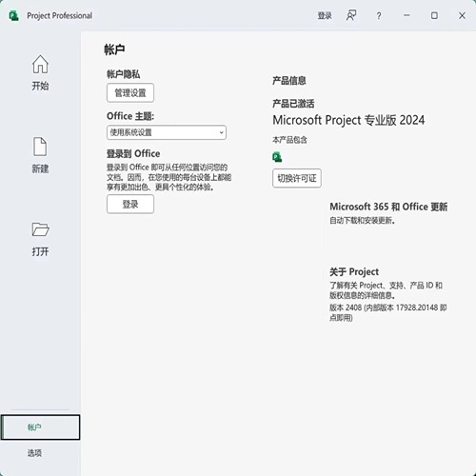This screenshot has width=476, height=476.
Task: Click 登录 link in the title bar
Action: click(x=325, y=15)
